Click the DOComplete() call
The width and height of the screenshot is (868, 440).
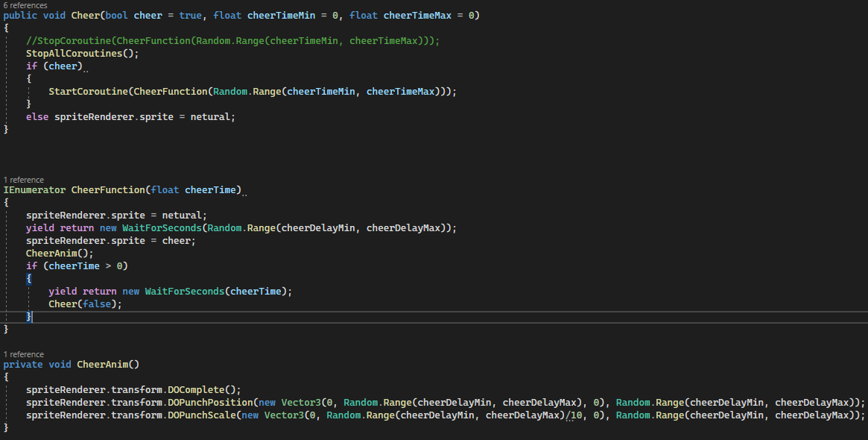click(204, 390)
